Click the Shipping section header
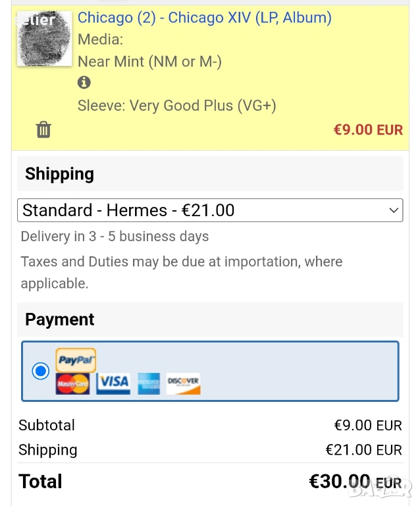Screen dimensions: 420x506 click(59, 174)
